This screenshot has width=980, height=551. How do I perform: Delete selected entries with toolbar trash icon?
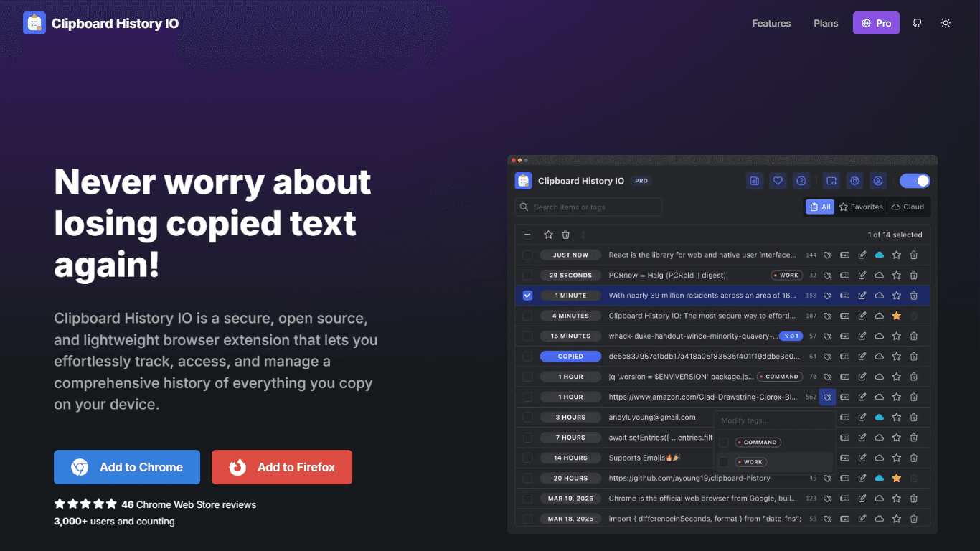click(x=566, y=235)
